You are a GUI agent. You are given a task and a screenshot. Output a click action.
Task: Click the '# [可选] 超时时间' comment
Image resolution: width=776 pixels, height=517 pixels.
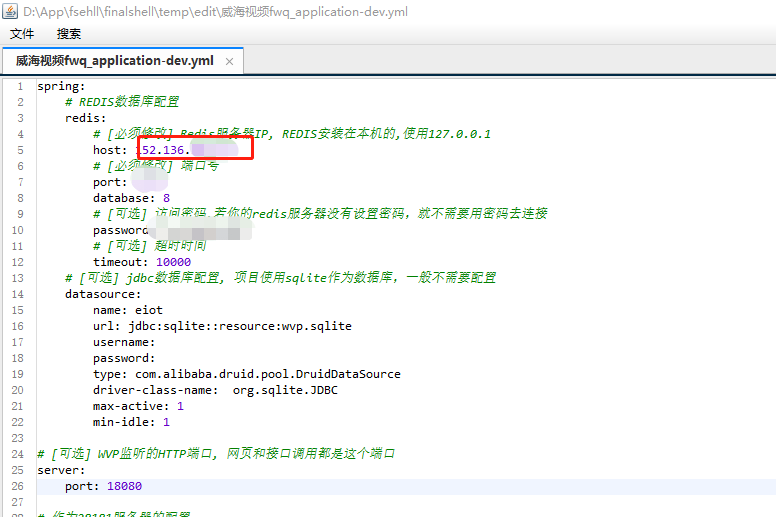pyautogui.click(x=149, y=246)
